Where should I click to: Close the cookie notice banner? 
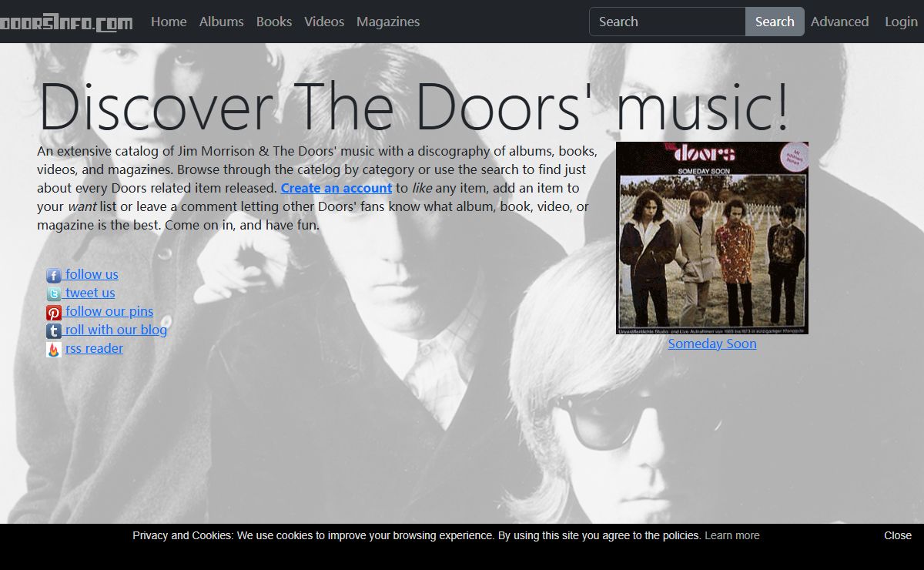898,535
